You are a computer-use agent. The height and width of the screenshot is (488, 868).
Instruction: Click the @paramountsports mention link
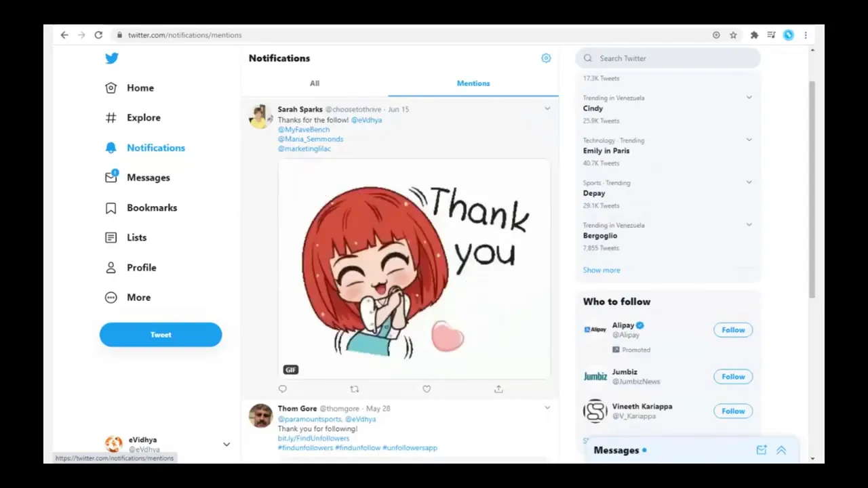point(310,420)
